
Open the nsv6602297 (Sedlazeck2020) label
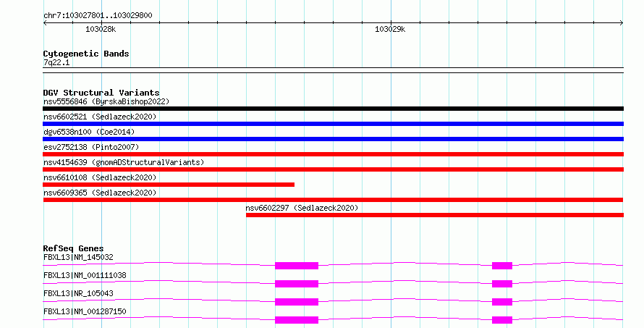pos(302,208)
